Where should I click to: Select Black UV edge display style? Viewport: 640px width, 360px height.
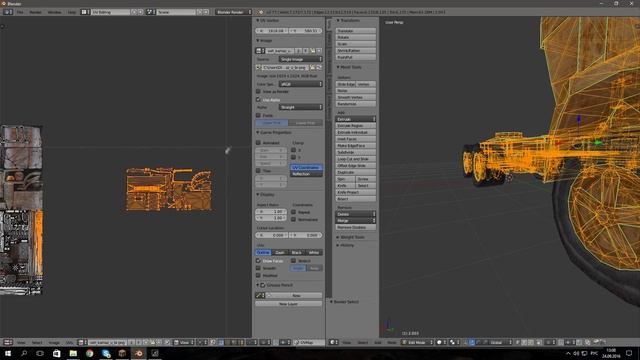[x=297, y=253]
